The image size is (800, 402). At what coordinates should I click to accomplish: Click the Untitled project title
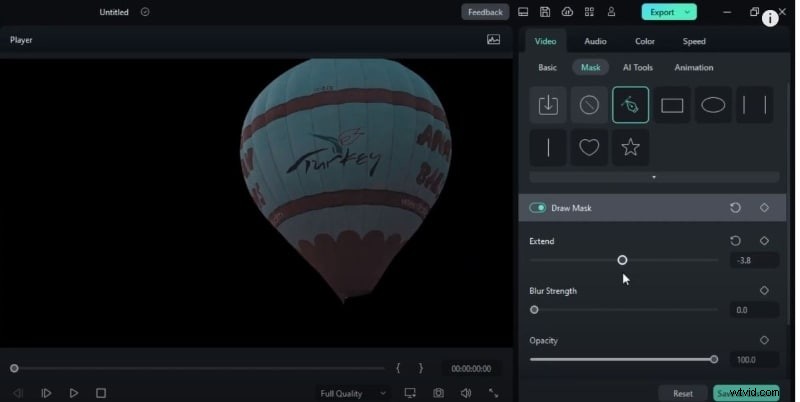pos(114,12)
